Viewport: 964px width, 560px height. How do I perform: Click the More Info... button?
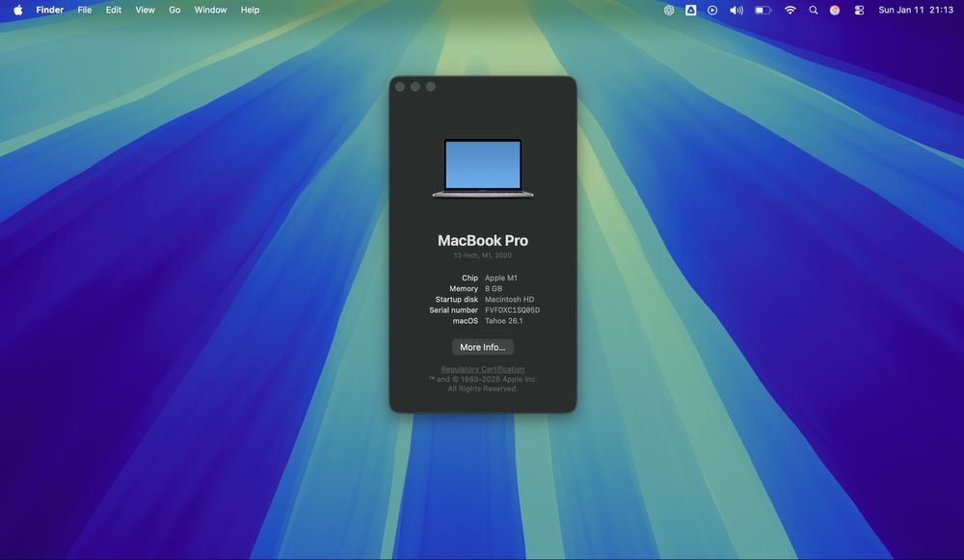[x=483, y=347]
